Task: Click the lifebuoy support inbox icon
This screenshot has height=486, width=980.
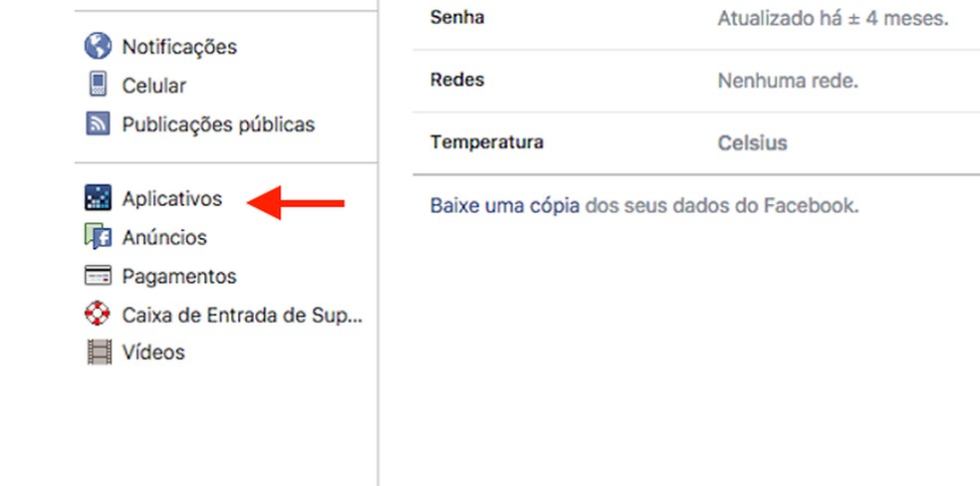Action: pos(98,315)
